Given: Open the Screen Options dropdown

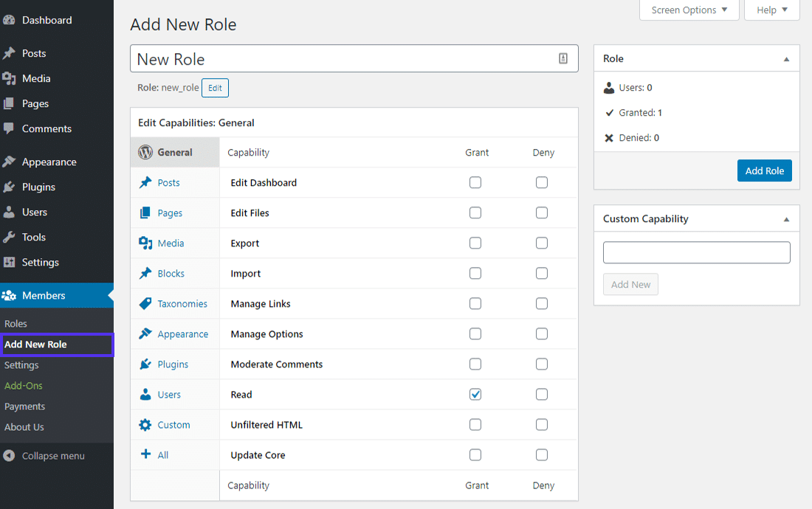Looking at the screenshot, I should coord(689,10).
